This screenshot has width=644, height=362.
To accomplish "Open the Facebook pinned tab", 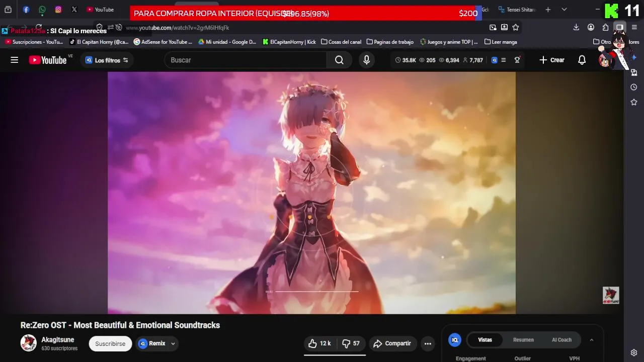I will point(26,10).
